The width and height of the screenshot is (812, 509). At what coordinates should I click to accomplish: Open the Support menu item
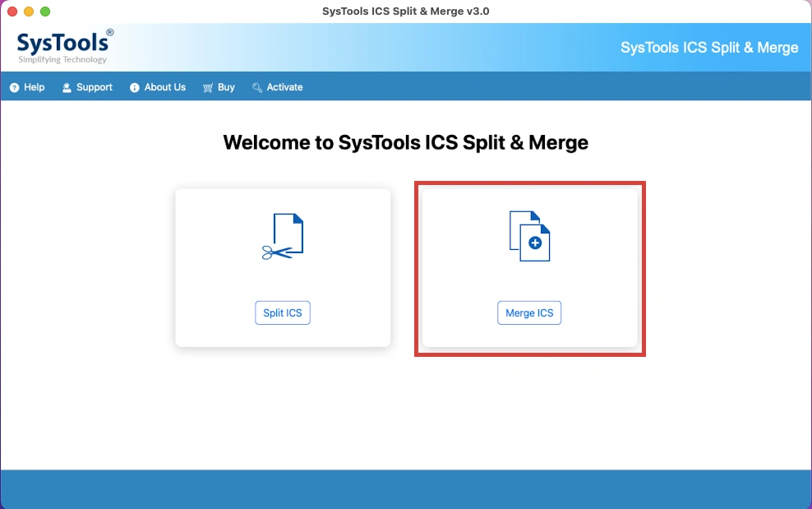point(87,87)
